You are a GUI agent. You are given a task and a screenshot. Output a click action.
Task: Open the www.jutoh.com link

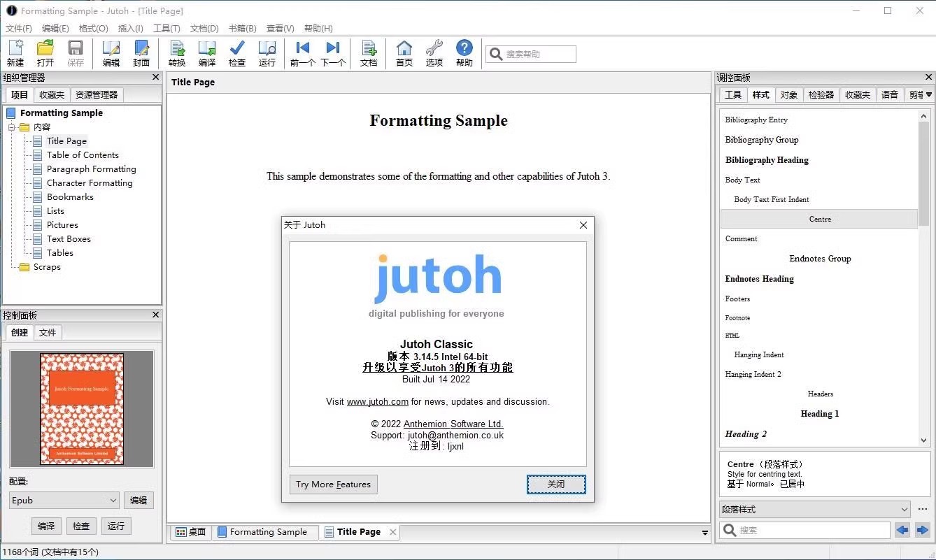[x=378, y=402]
